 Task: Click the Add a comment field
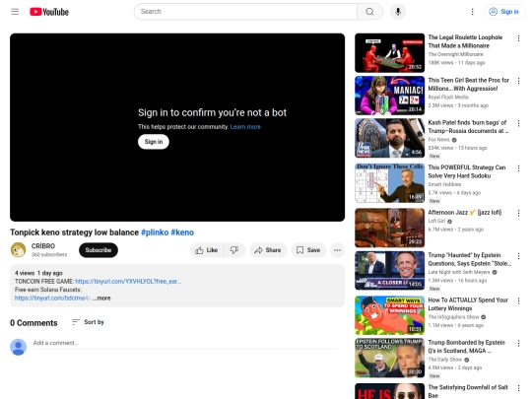[x=185, y=343]
